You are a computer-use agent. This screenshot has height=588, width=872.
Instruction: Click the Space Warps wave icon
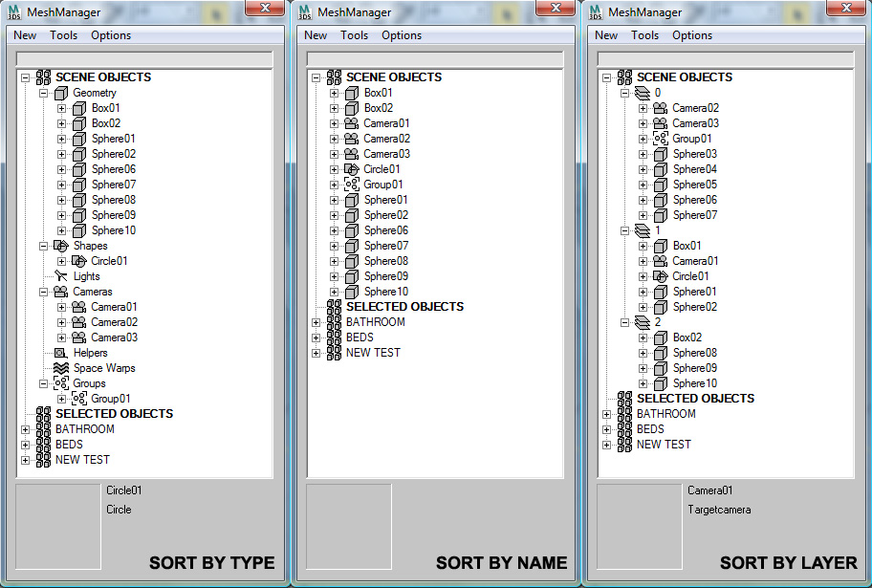click(x=61, y=368)
